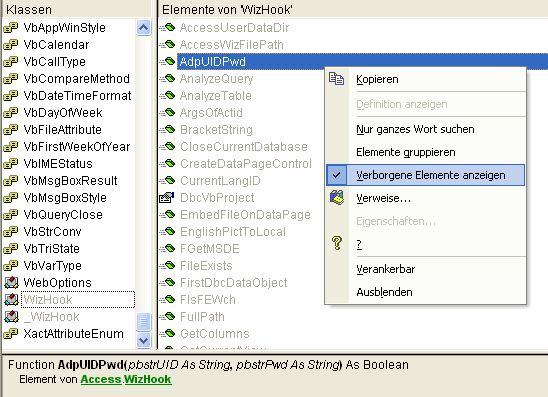The height and width of the screenshot is (397, 548).
Task: Click the class icon beside _WizHook
Action: [11, 317]
